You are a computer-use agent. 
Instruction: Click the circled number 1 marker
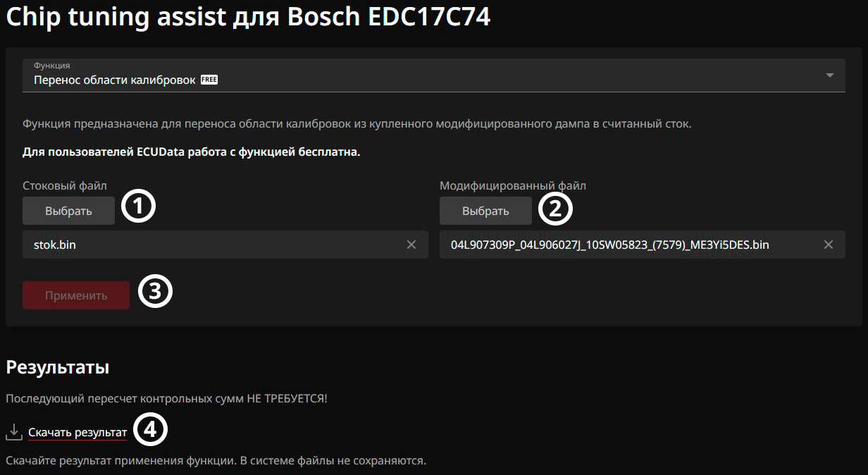(x=138, y=207)
